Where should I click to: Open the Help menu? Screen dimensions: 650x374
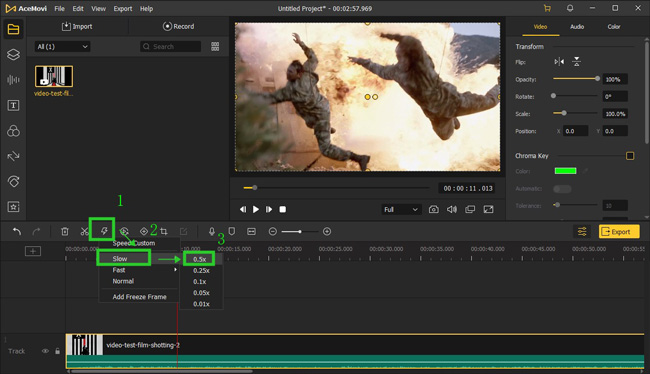pos(146,8)
